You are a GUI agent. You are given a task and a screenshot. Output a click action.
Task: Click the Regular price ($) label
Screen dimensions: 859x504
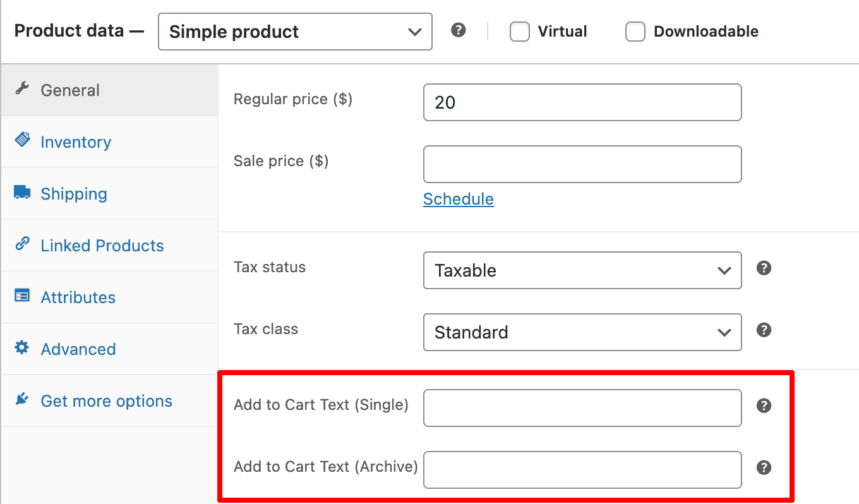293,99
